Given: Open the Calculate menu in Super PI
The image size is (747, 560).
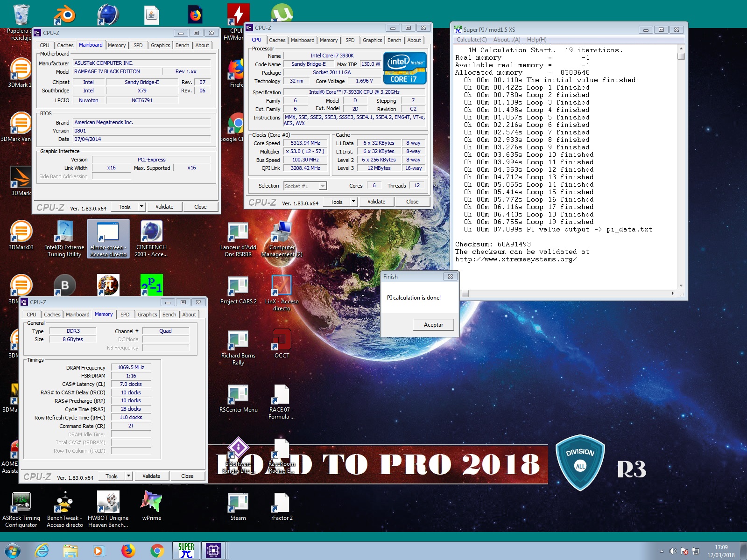Looking at the screenshot, I should point(471,40).
